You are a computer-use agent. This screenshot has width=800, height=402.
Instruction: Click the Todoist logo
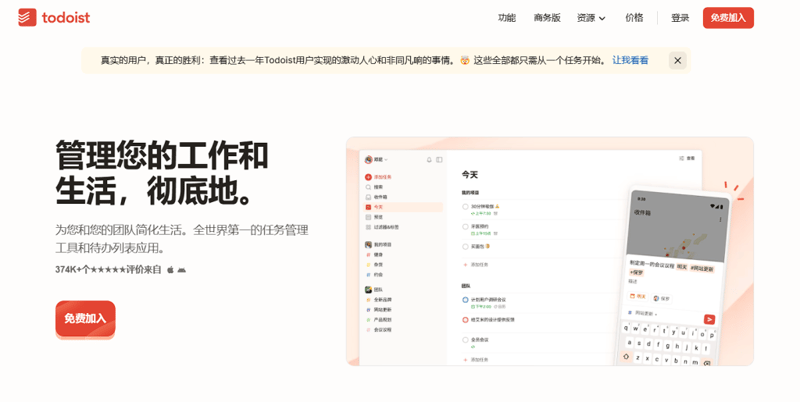(54, 17)
